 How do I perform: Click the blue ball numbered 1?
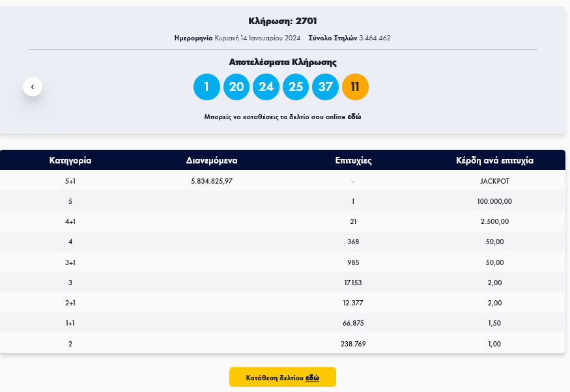pos(207,87)
